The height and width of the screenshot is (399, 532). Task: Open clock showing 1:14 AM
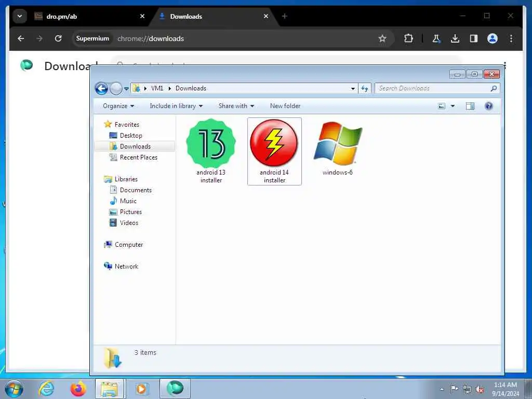point(506,389)
